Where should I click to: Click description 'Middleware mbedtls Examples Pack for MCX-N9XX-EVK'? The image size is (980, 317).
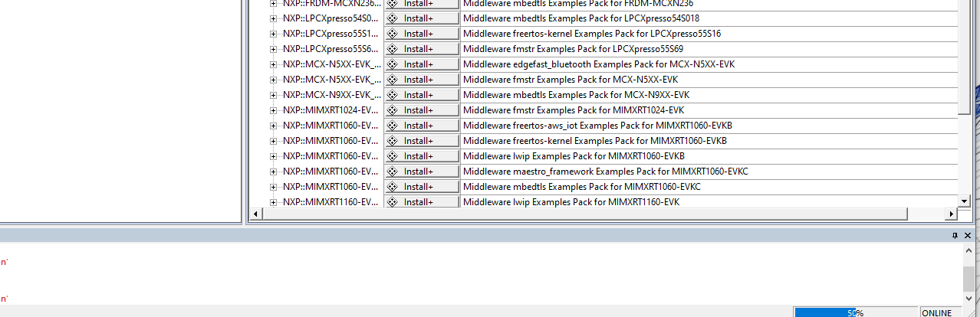click(576, 95)
